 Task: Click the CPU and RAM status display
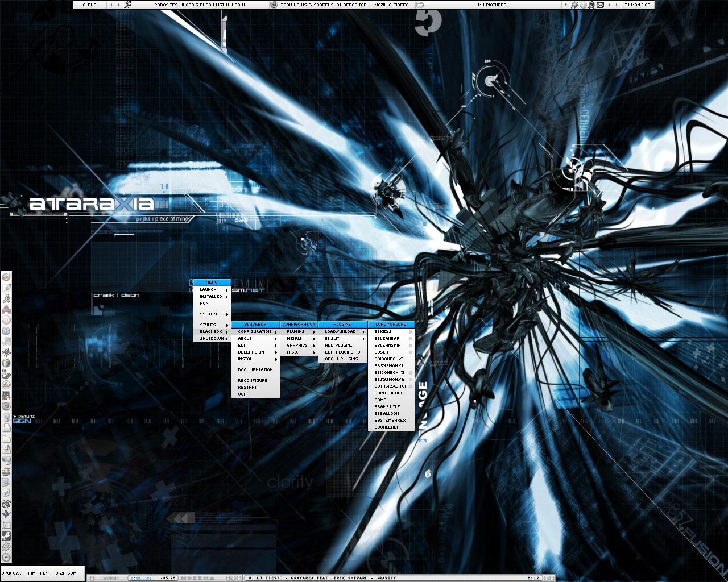42,573
